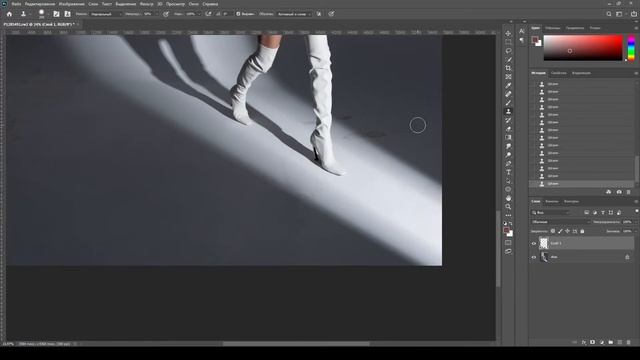
Task: Select the Eraser tool
Action: point(508,129)
